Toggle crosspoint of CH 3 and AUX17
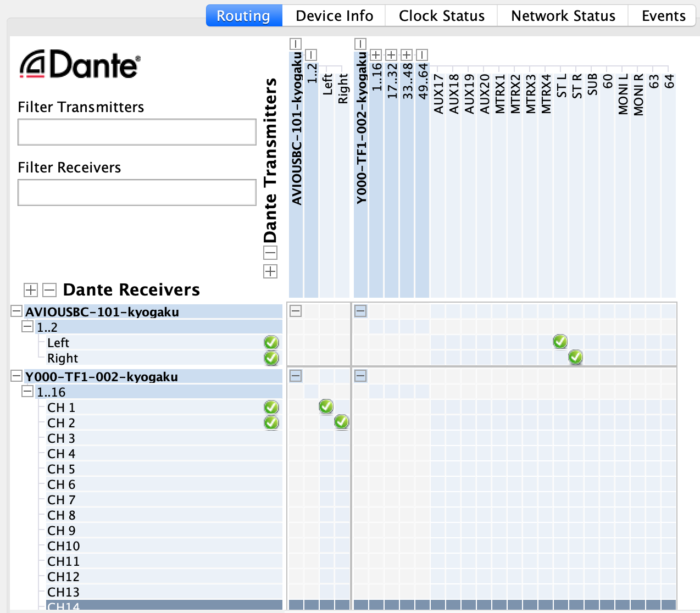 coord(438,438)
